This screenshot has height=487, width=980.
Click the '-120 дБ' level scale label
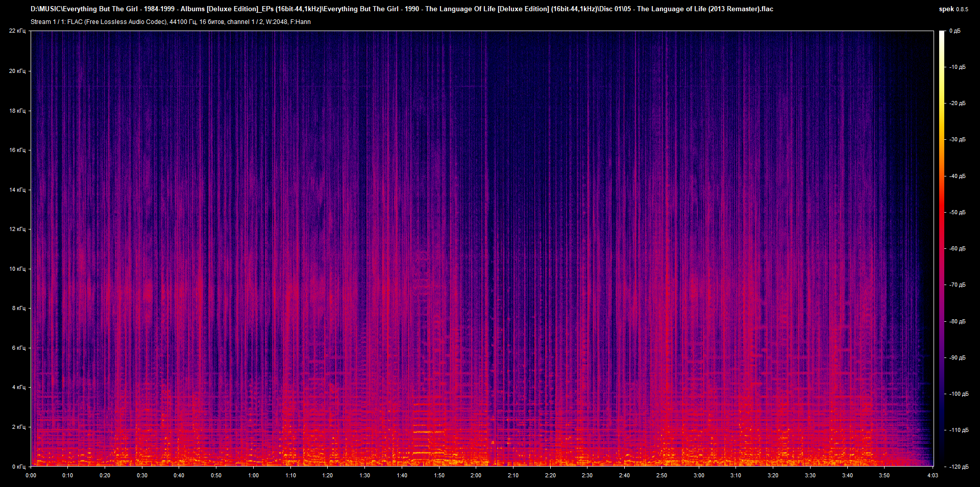tap(958, 467)
